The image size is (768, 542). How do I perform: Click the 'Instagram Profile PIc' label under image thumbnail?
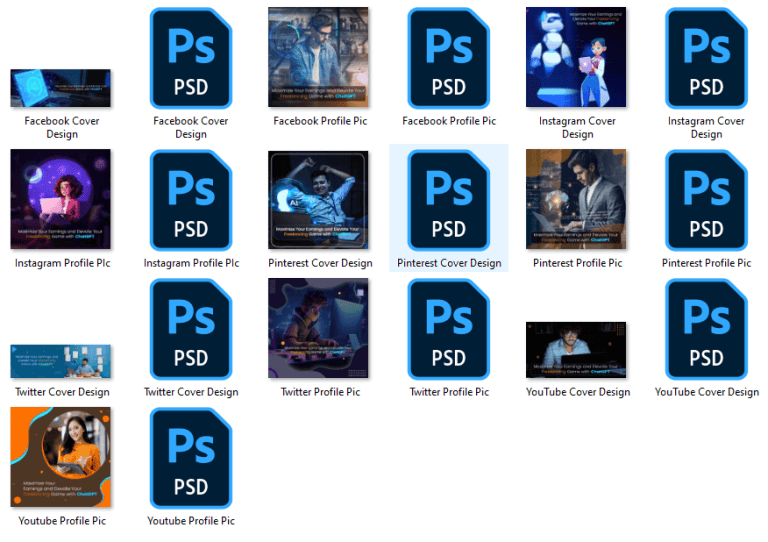62,263
